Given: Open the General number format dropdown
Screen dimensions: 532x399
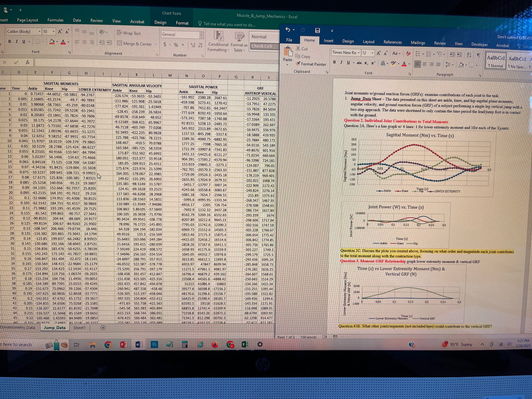Looking at the screenshot, I should coord(202,35).
